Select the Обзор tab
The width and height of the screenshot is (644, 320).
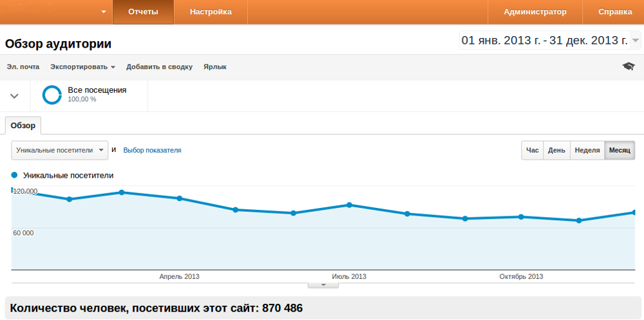23,125
